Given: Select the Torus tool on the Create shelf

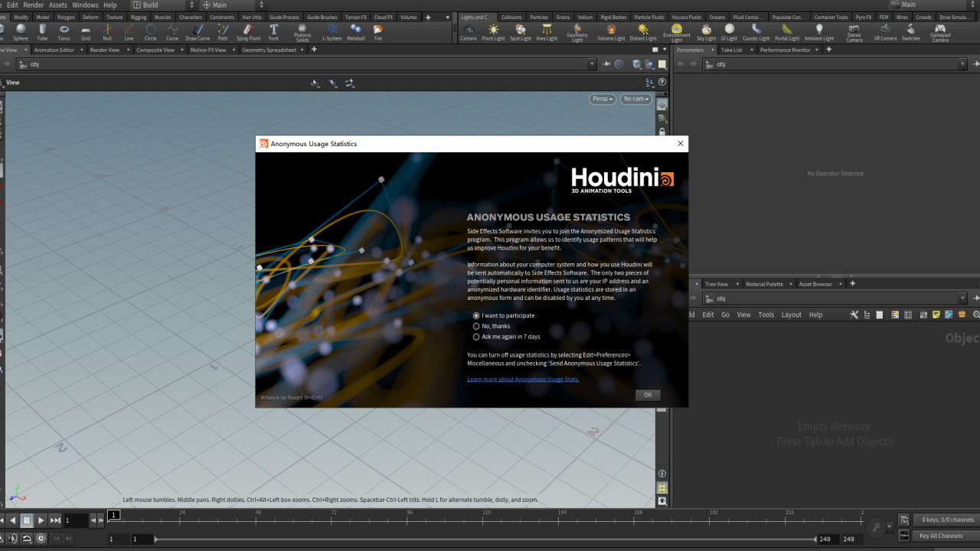Looking at the screenshot, I should pyautogui.click(x=64, y=32).
